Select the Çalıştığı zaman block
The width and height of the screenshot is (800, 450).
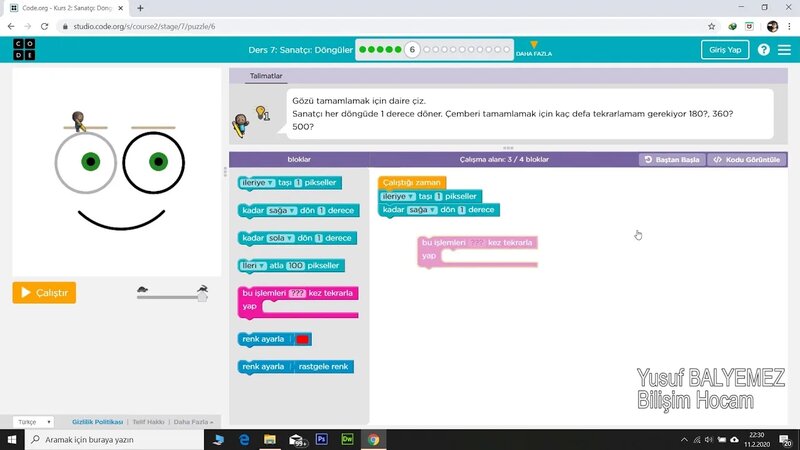pos(411,182)
